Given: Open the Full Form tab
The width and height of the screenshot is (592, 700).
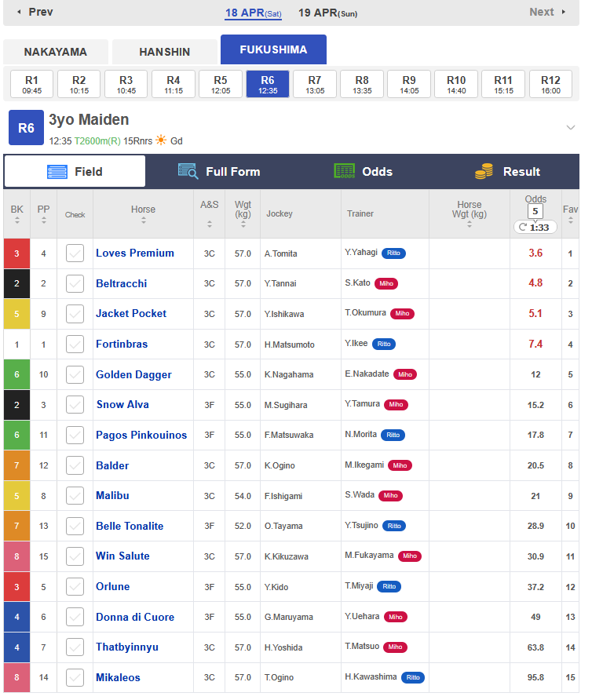Looking at the screenshot, I should tap(219, 171).
